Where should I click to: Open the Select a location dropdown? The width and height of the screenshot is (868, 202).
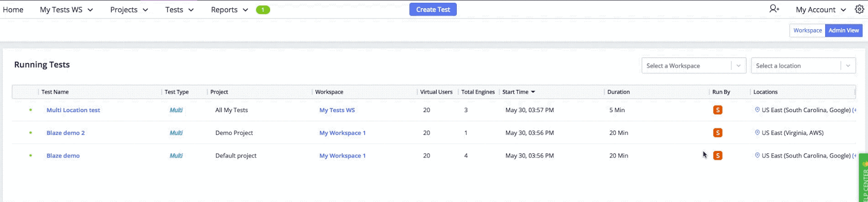pos(803,66)
